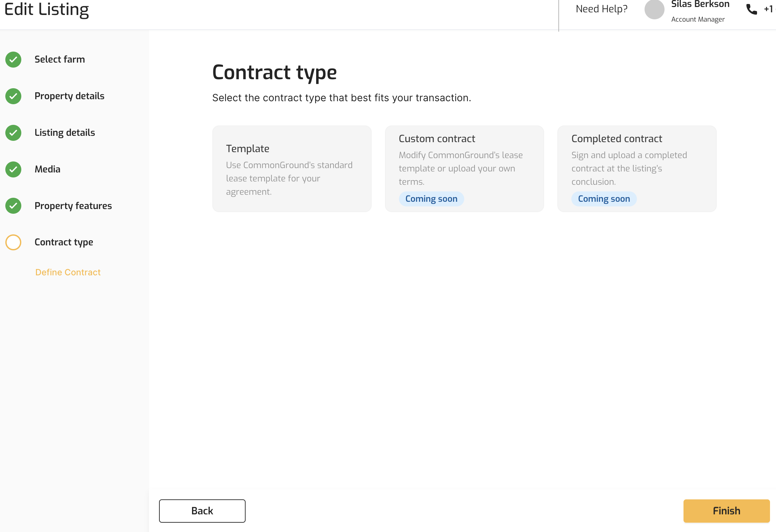Open the Media step
The image size is (776, 532).
point(47,169)
